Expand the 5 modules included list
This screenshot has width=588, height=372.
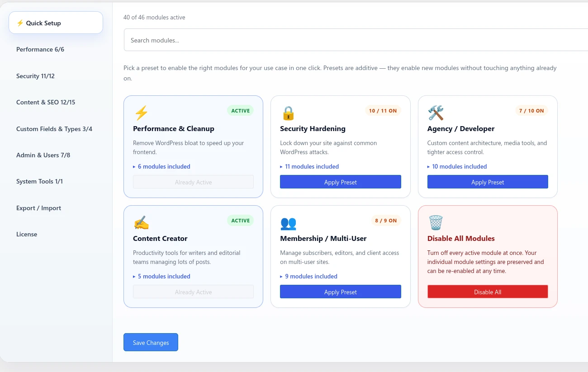(161, 276)
